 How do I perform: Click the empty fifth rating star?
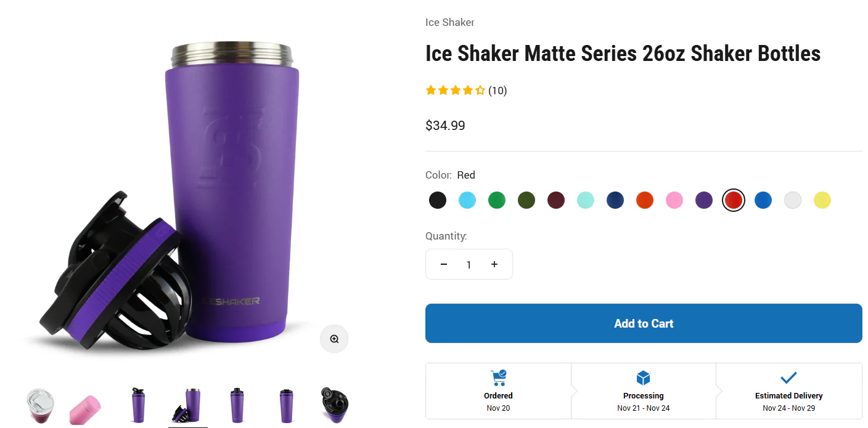[x=480, y=90]
